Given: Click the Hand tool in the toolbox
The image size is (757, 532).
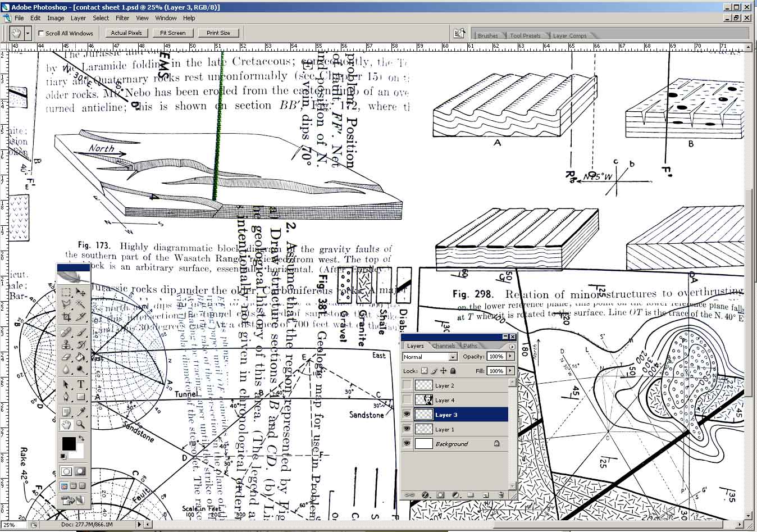Looking at the screenshot, I should tap(66, 424).
